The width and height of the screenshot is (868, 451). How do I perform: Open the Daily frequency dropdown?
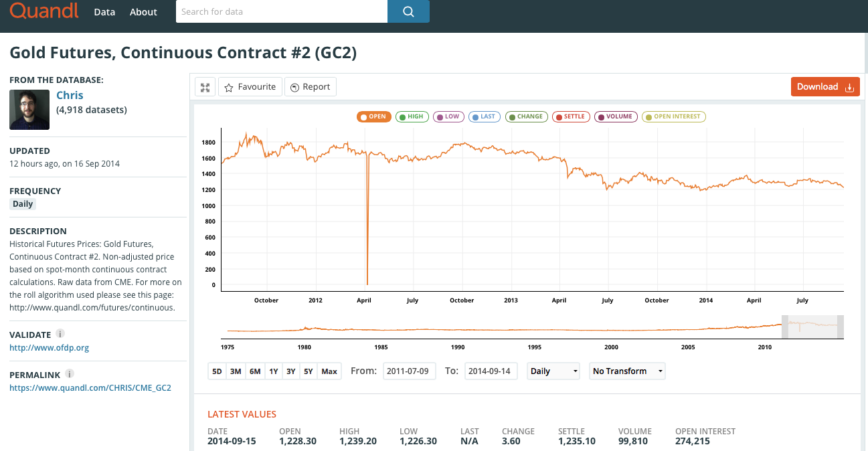(553, 371)
